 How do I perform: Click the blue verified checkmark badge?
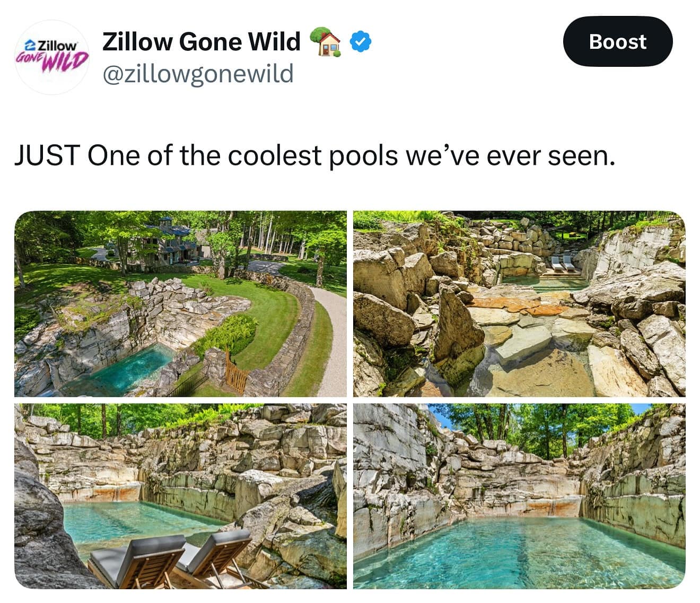[x=362, y=42]
